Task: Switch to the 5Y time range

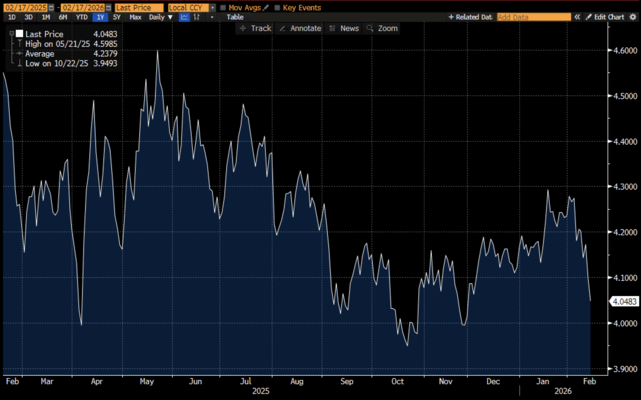Action: [x=117, y=17]
